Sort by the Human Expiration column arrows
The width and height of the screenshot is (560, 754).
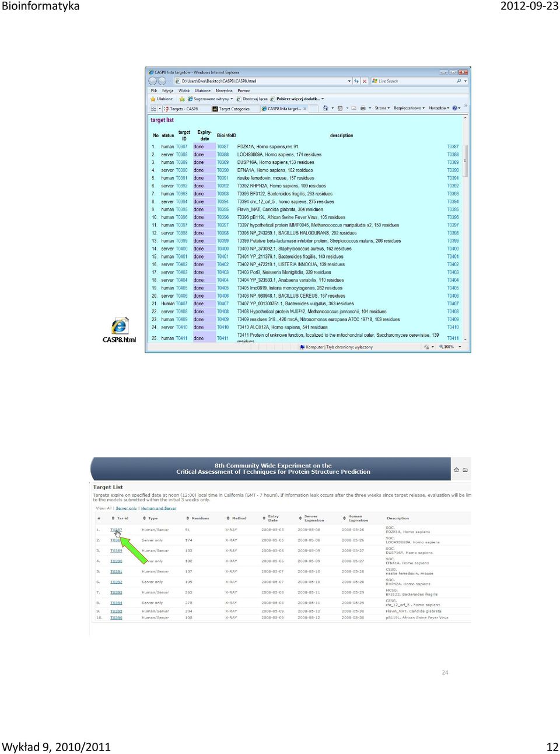[344, 518]
